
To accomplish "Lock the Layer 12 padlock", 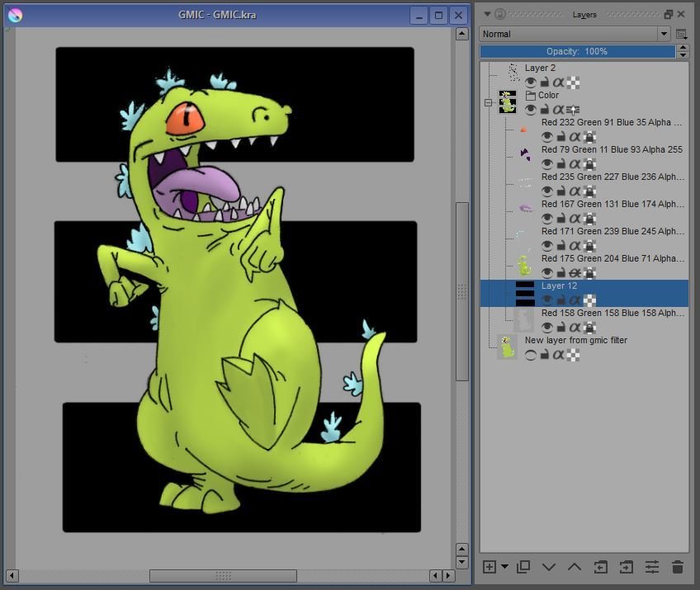I will click(x=561, y=300).
